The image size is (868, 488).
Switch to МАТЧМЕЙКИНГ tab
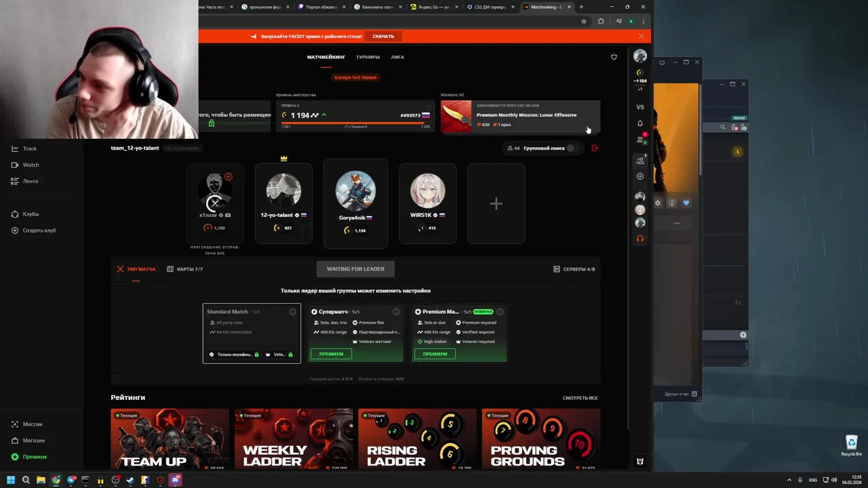coord(326,57)
